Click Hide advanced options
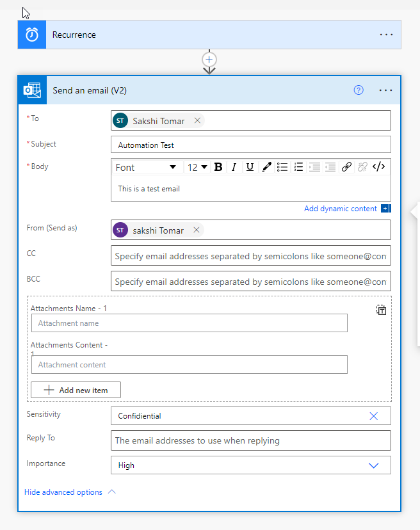Screen dimensions: 420x530 point(63,492)
